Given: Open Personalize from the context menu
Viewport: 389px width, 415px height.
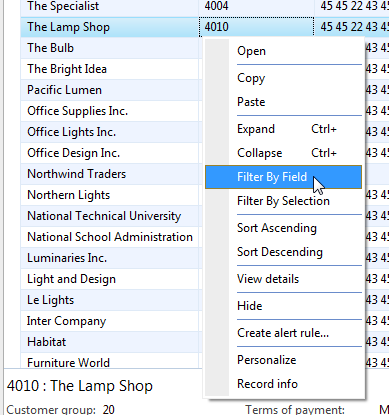Looking at the screenshot, I should (x=283, y=360).
